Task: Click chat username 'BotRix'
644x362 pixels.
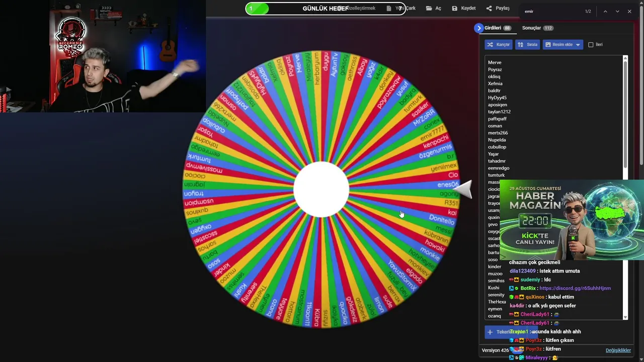Action: point(528,289)
